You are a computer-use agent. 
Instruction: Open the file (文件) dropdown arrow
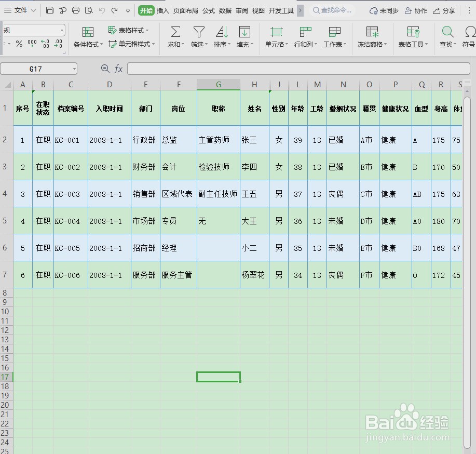(33, 10)
